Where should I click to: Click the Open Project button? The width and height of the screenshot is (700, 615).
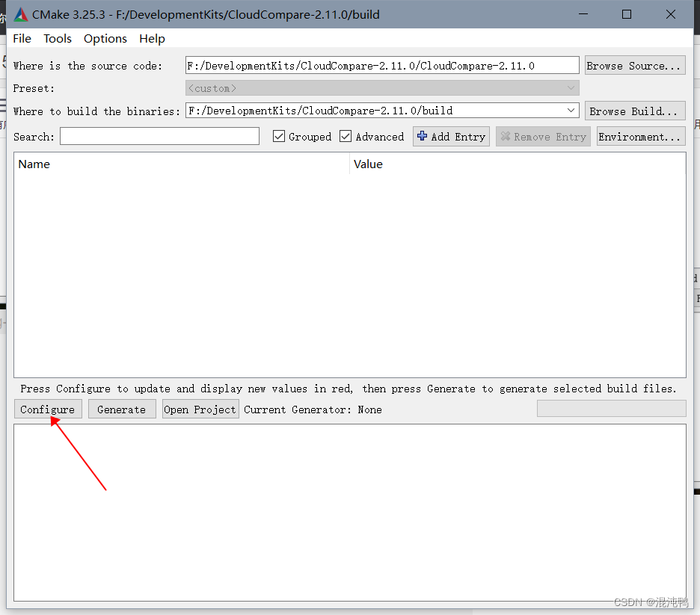(200, 410)
